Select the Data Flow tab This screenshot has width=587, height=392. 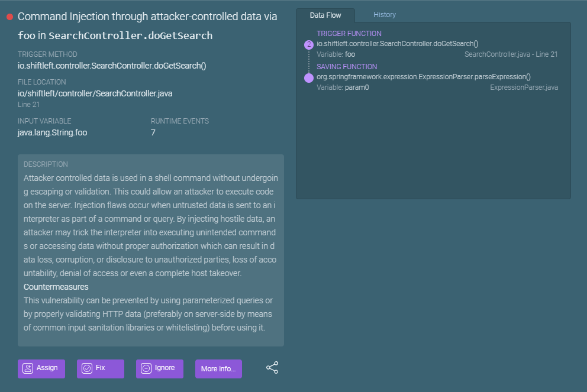(325, 15)
